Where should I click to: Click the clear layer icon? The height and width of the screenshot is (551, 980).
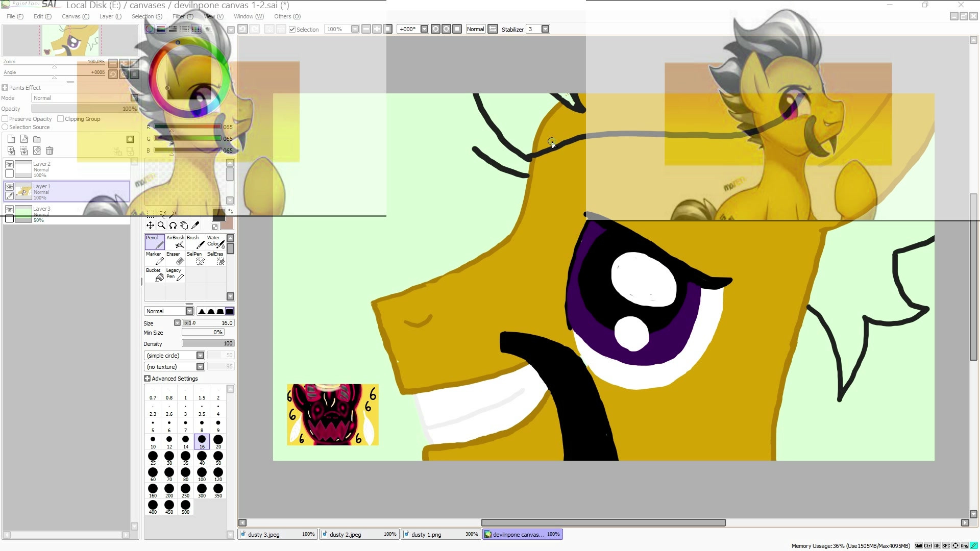37,151
